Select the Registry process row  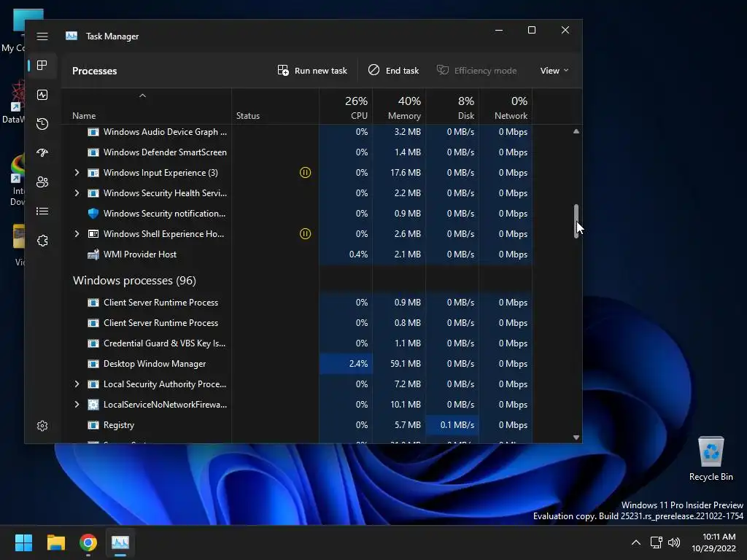[x=297, y=425]
